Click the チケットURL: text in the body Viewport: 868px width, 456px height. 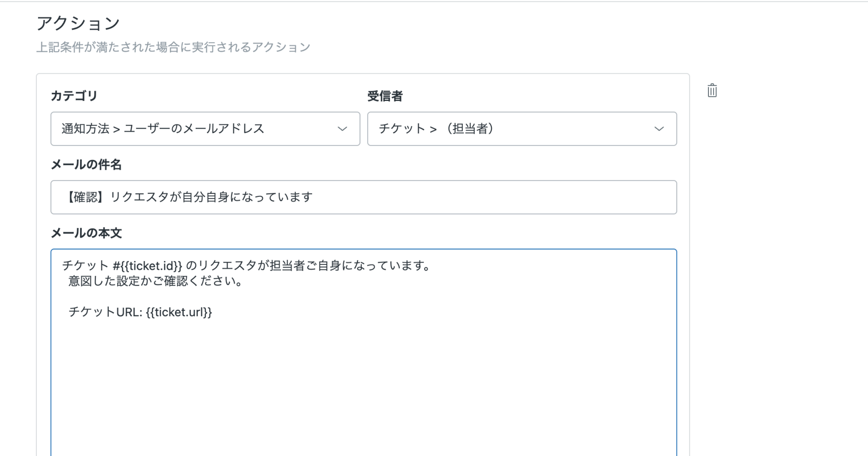105,312
